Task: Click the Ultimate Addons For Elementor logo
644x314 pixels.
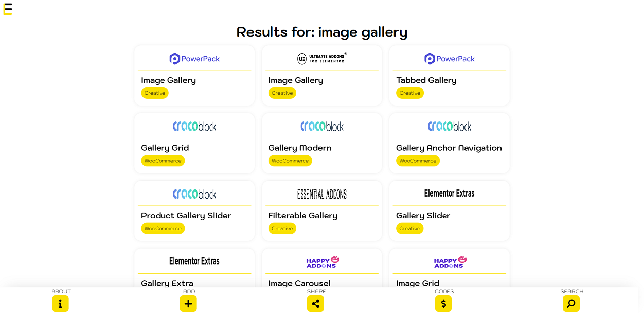Action: tap(322, 58)
